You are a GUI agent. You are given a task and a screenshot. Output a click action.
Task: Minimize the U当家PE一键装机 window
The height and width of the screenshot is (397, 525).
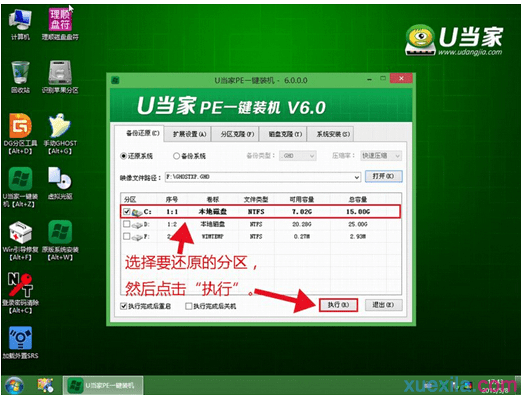[369, 79]
